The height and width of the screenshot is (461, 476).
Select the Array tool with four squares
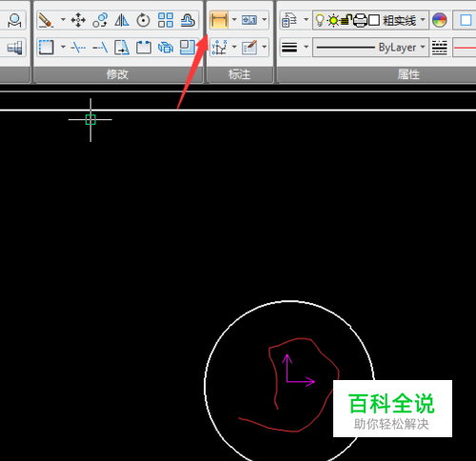coord(166,20)
